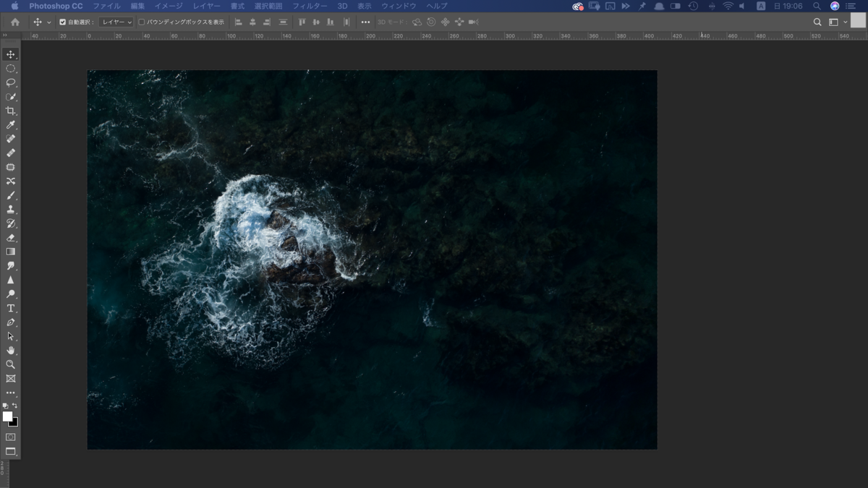Image resolution: width=868 pixels, height=488 pixels.
Task: Select the Spot Healing Brush tool
Action: [x=11, y=139]
